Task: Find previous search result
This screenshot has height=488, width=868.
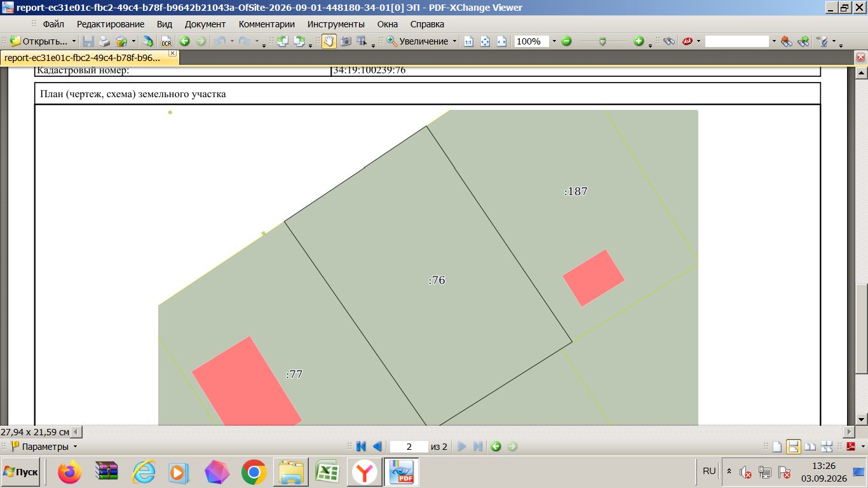Action: [787, 41]
